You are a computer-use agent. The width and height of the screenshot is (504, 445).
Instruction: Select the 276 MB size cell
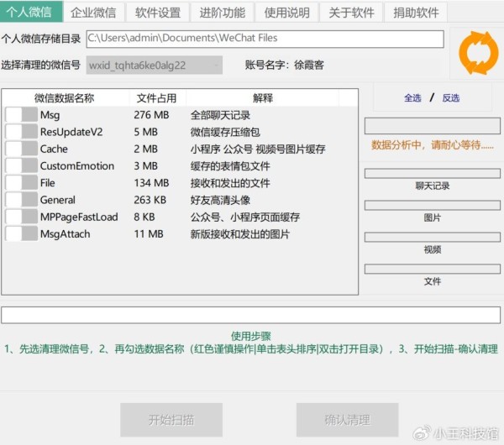coord(151,115)
